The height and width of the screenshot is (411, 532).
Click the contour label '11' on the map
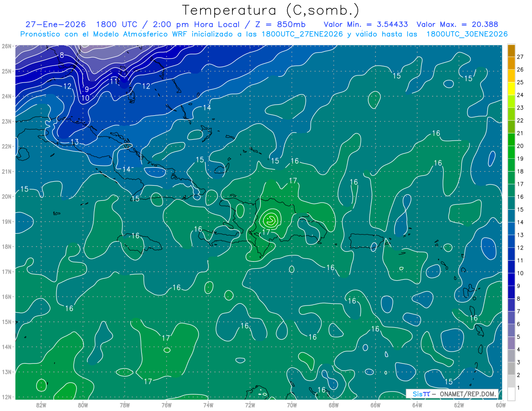point(114,81)
